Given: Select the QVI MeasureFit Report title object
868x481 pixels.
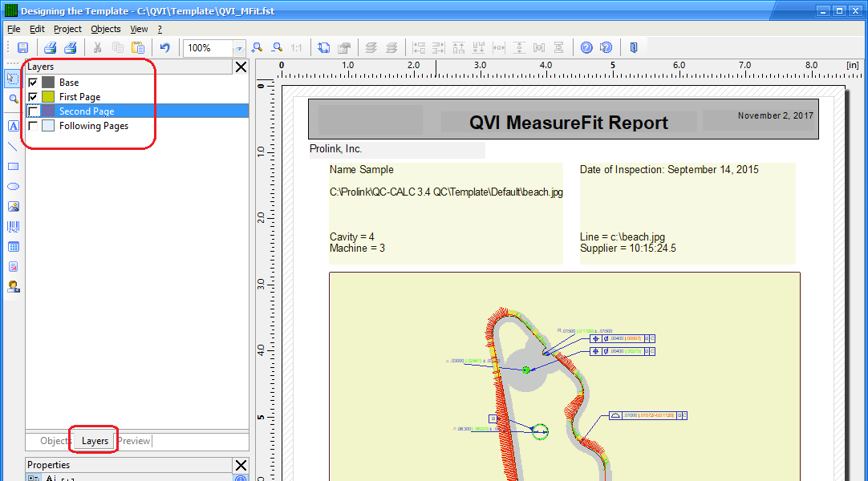Looking at the screenshot, I should pyautogui.click(x=569, y=122).
